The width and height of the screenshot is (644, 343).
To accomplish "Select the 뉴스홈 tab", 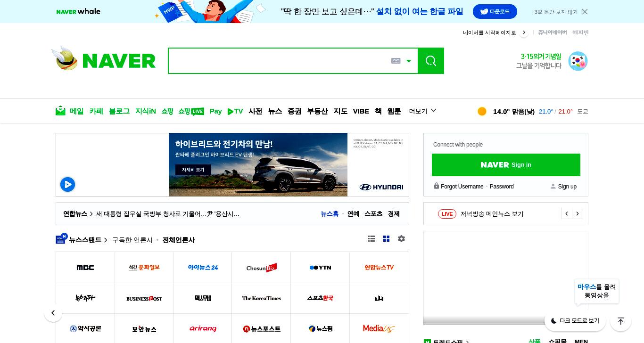I will pyautogui.click(x=330, y=214).
